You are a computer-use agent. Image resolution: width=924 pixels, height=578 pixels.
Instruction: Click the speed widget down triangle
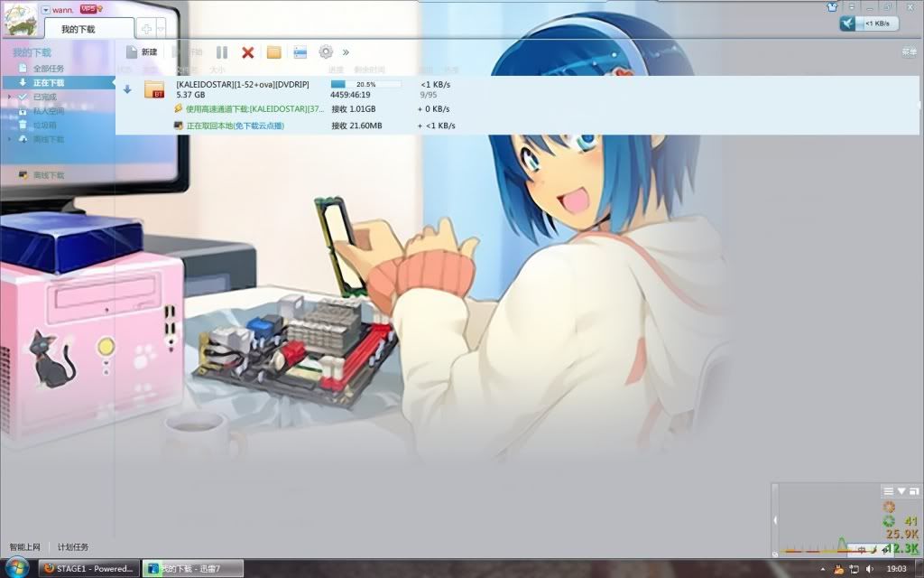click(901, 491)
